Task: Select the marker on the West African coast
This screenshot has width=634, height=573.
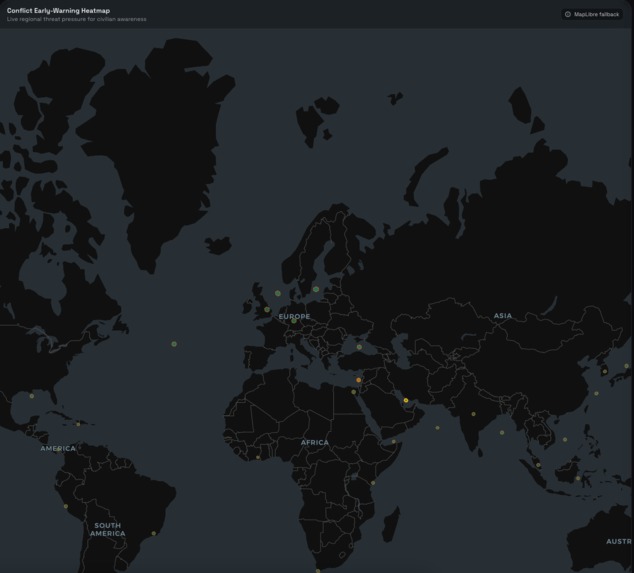Action: 258,457
